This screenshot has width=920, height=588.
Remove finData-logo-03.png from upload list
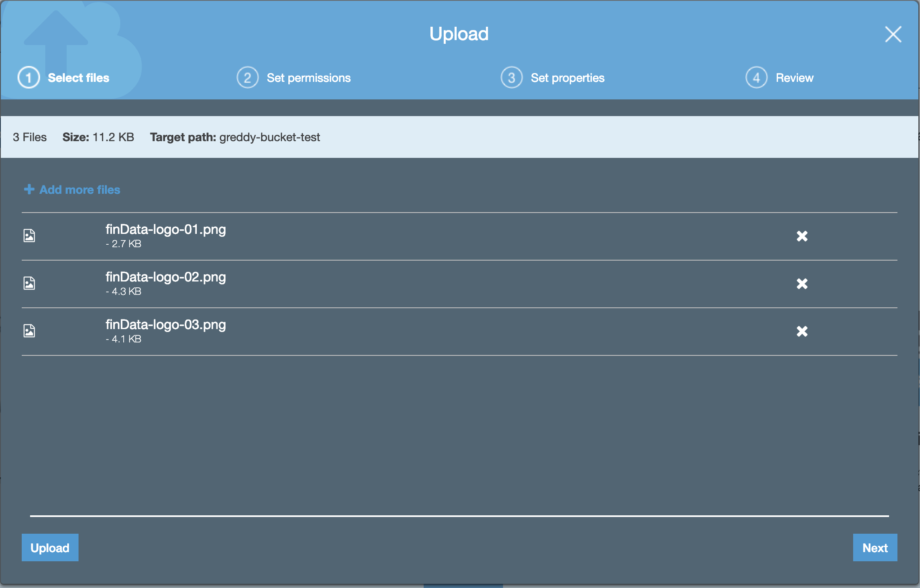point(802,332)
